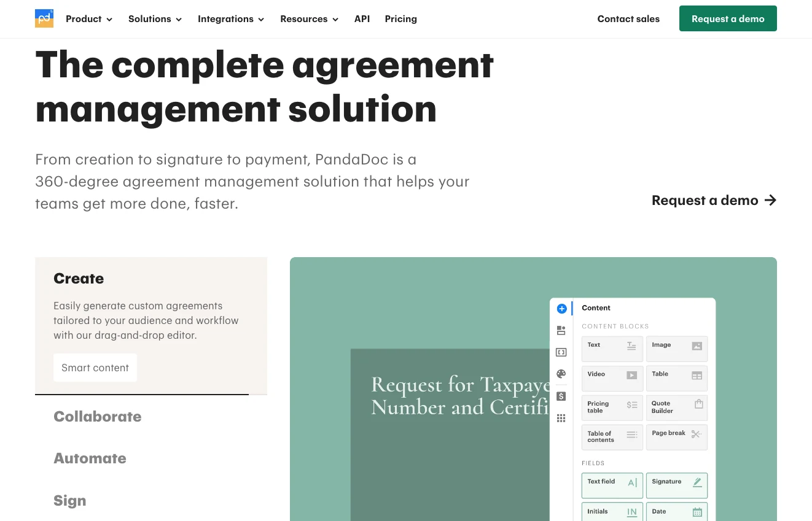Switch to the Sign tab
The width and height of the screenshot is (812, 521).
pos(69,501)
